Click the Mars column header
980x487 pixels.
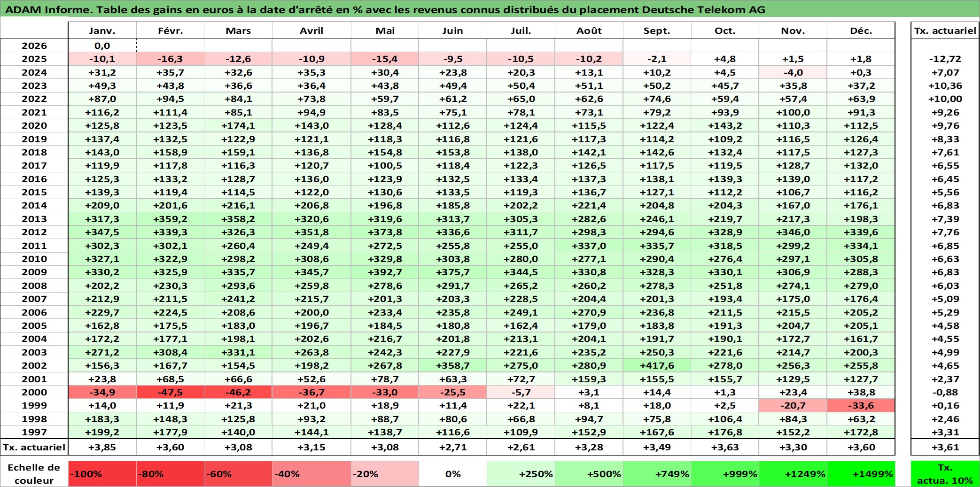pos(238,31)
